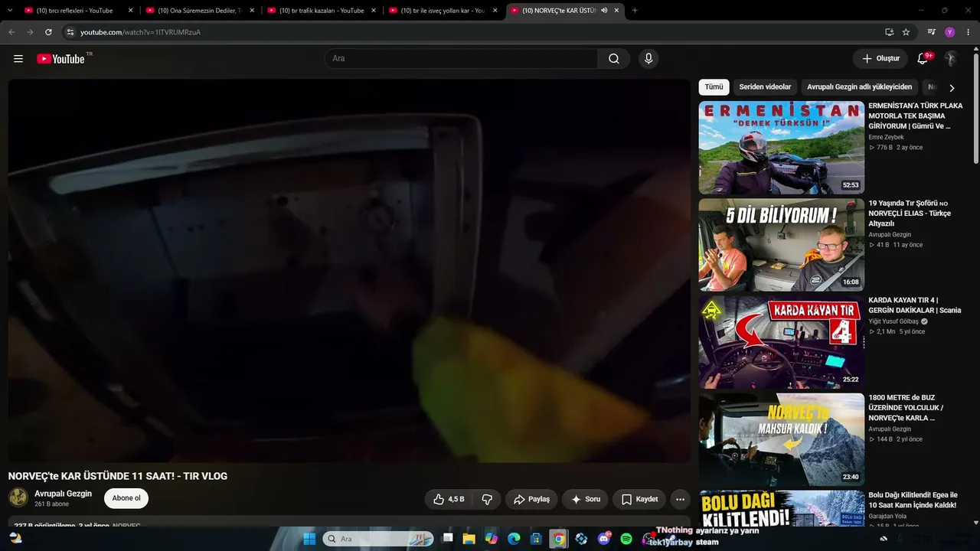The width and height of the screenshot is (980, 551).
Task: Select the 'Seriden videolar' filter chip
Action: (x=765, y=87)
